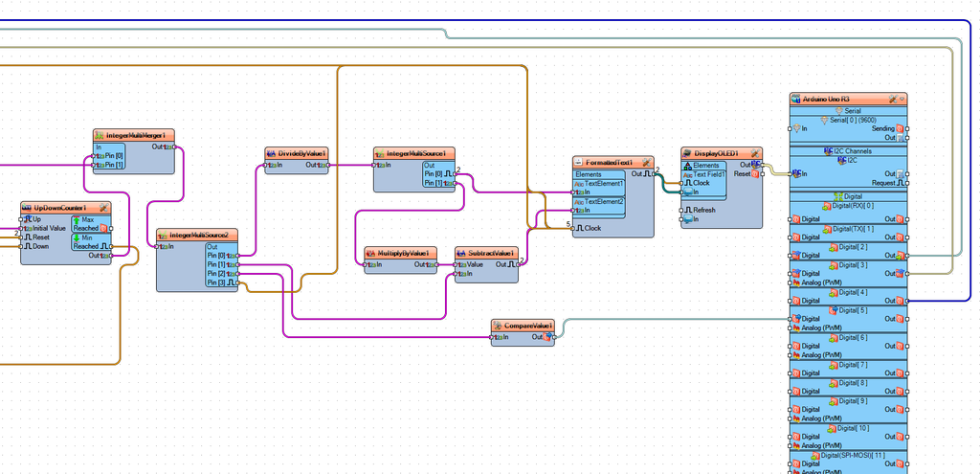Click the TextElement2 Abc icon
Image resolution: width=980 pixels, height=474 pixels.
579,202
